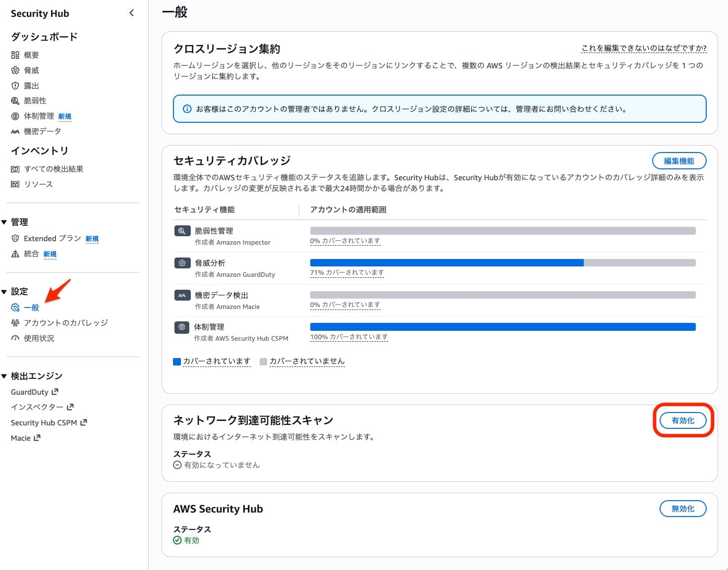Open 機密データ in the sidebar

[43, 131]
